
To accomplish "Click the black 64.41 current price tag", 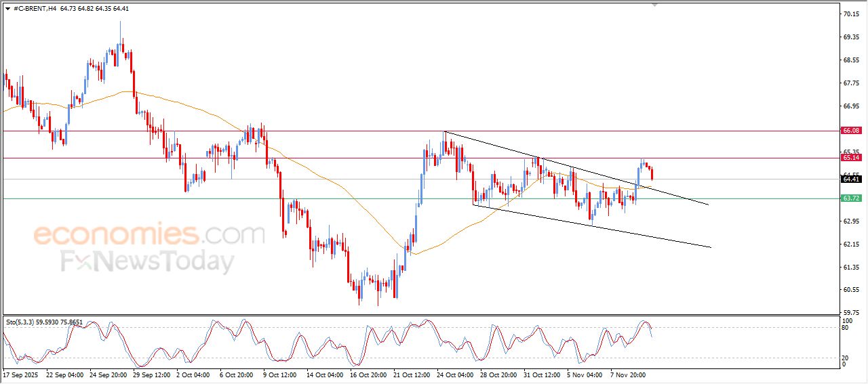I will tap(850, 179).
